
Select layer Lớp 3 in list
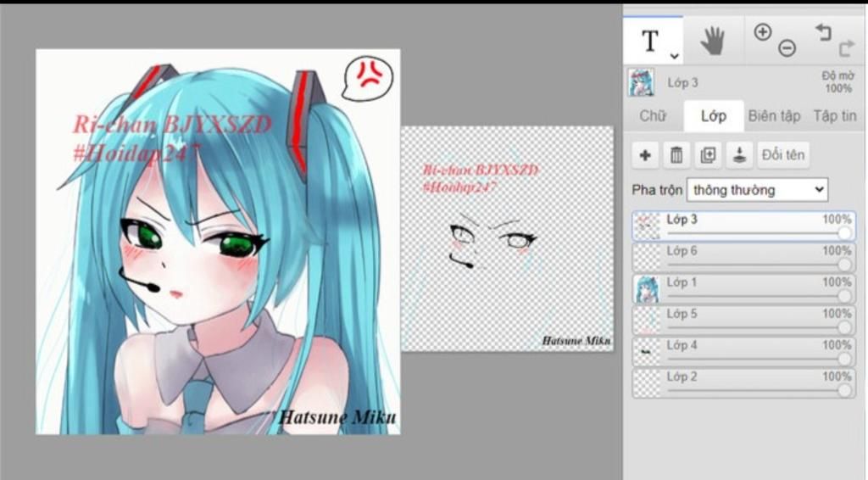[744, 226]
